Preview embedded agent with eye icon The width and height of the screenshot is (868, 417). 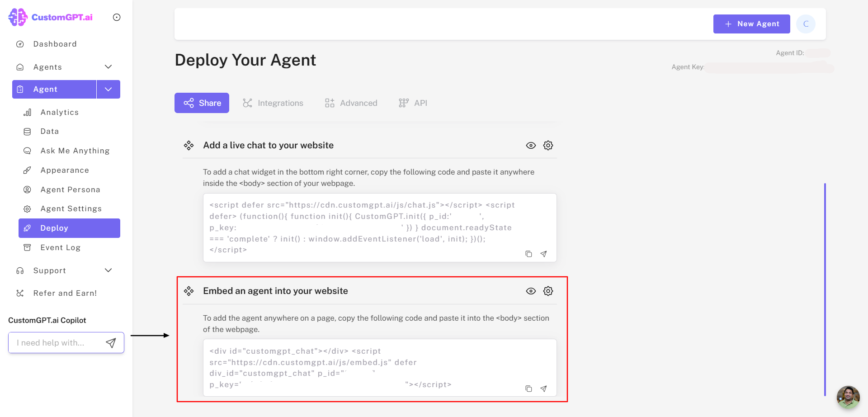tap(531, 291)
